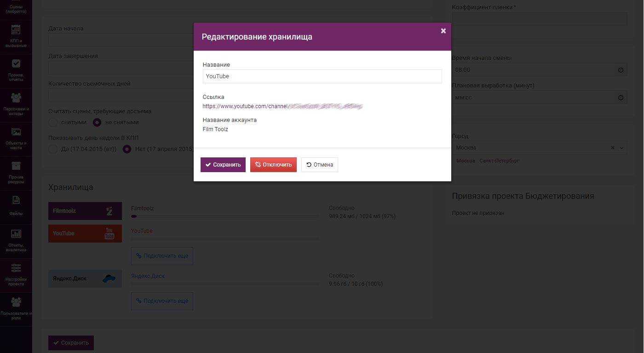This screenshot has height=353, width=644.
Task: Click the Дата завершения input field
Action: coord(121,68)
